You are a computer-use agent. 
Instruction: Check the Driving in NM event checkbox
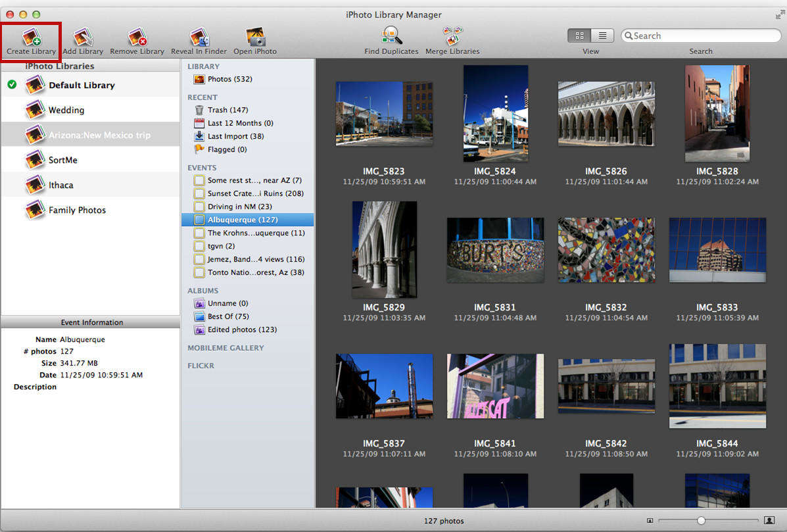point(199,206)
